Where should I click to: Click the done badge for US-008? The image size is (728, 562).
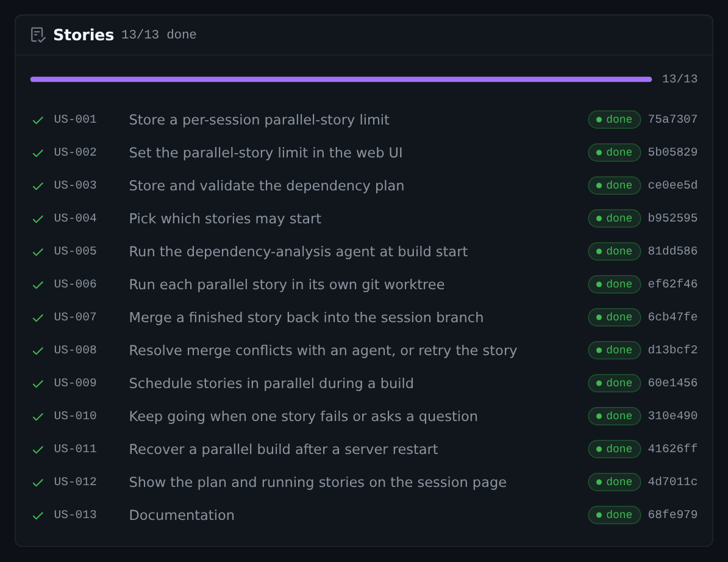(x=614, y=350)
